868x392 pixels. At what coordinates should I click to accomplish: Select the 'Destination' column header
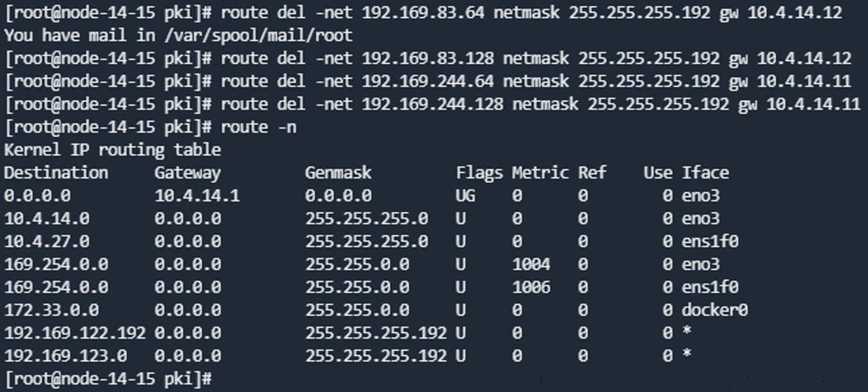56,173
